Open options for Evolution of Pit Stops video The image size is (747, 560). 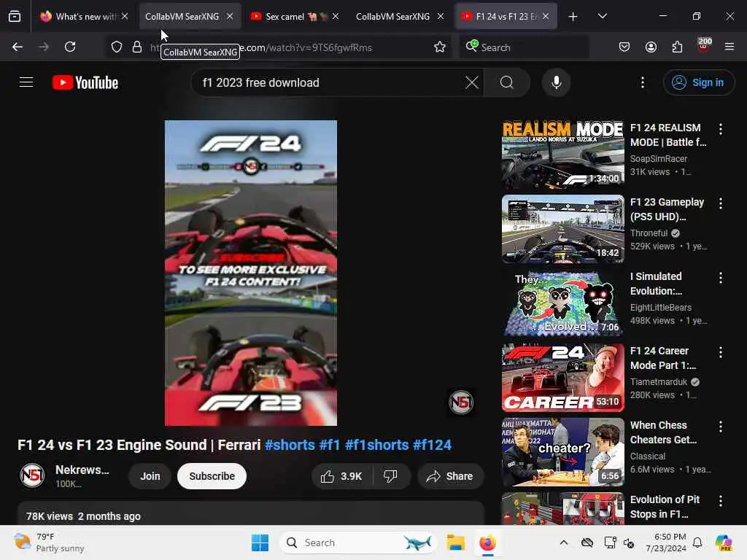point(720,500)
